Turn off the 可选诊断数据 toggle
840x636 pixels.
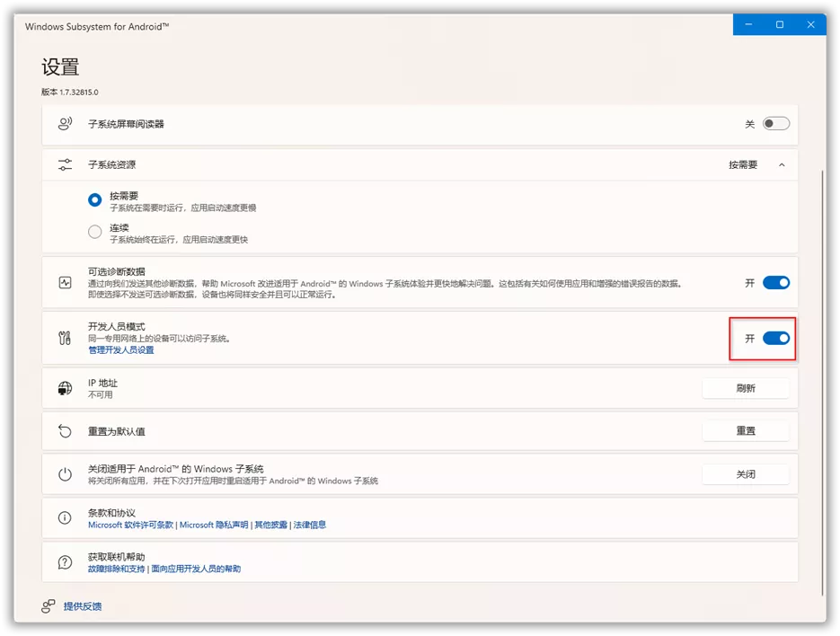tap(775, 282)
